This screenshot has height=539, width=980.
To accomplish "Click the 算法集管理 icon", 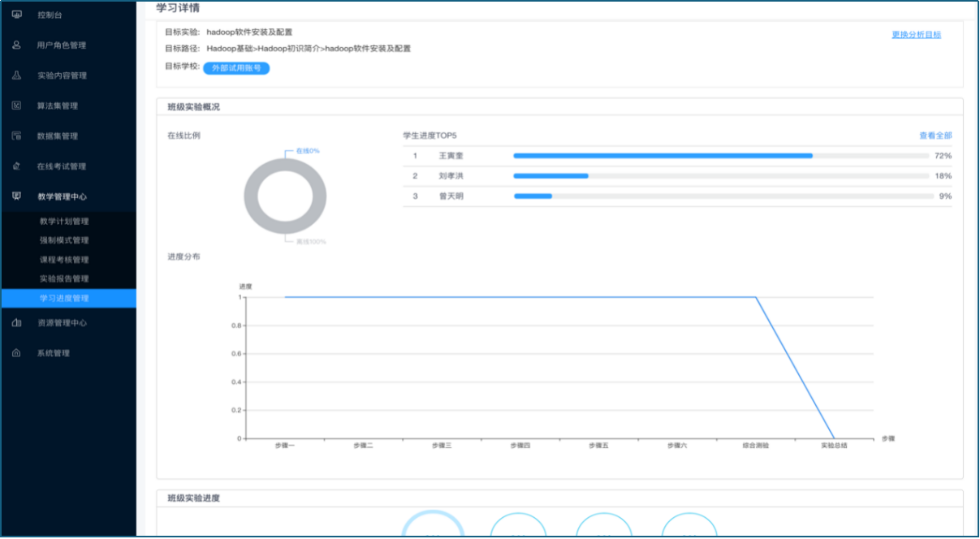I will tap(16, 106).
